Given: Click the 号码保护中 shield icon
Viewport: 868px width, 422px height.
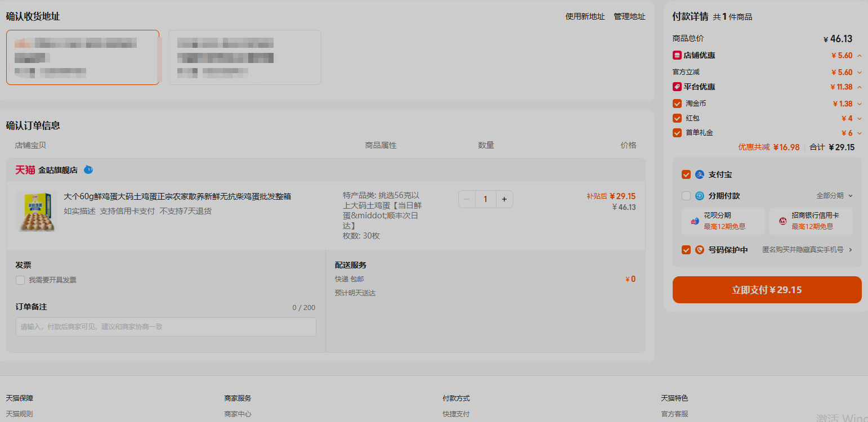Looking at the screenshot, I should pos(700,250).
